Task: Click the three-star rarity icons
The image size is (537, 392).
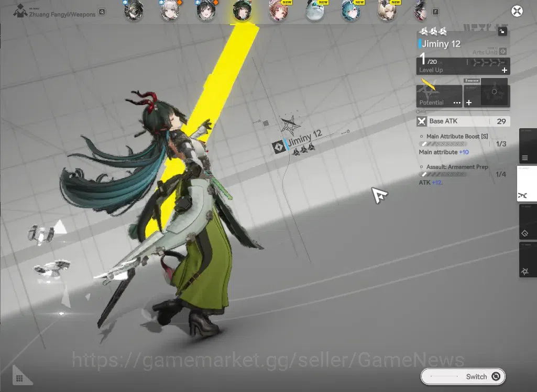Action: [433, 31]
